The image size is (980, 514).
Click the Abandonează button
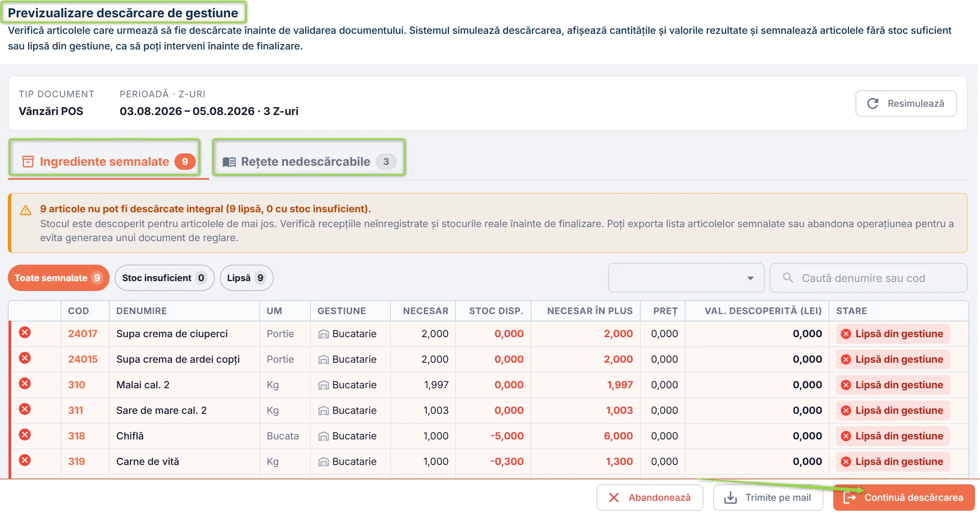pyautogui.click(x=650, y=498)
